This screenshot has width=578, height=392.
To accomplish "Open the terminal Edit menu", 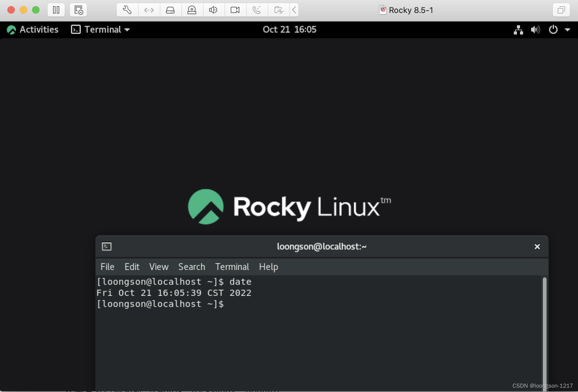I will pos(132,267).
